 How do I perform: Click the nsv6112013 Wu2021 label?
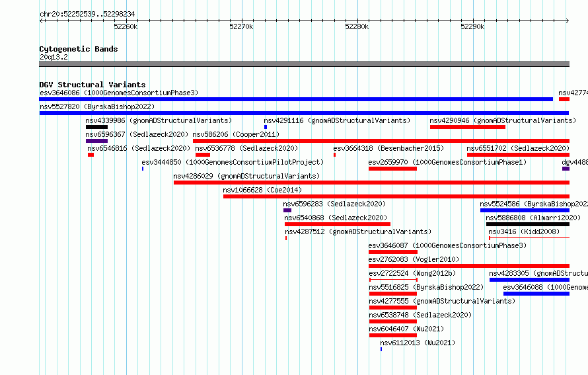pyautogui.click(x=418, y=343)
